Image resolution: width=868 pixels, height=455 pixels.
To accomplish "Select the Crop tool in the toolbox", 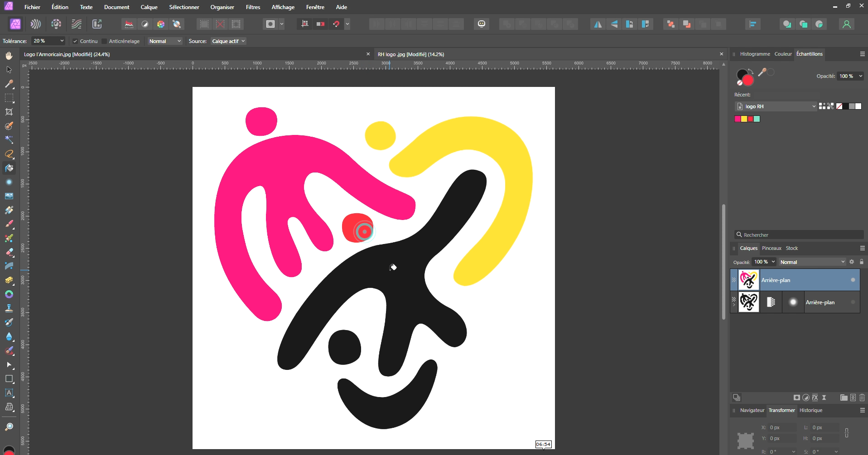I will pos(9,112).
